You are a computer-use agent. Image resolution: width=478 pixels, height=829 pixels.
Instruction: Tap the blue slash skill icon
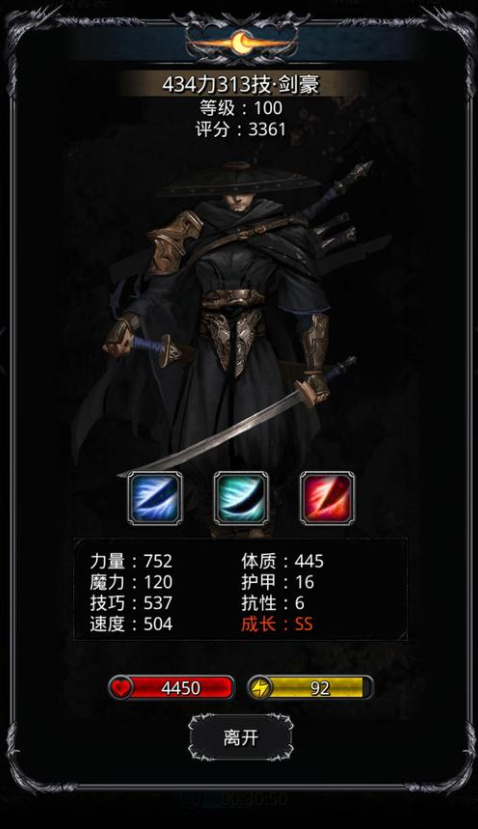155,498
